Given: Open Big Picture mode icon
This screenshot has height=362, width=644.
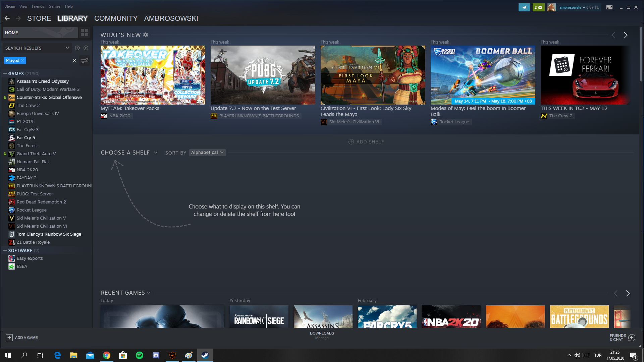Looking at the screenshot, I should pyautogui.click(x=609, y=7).
